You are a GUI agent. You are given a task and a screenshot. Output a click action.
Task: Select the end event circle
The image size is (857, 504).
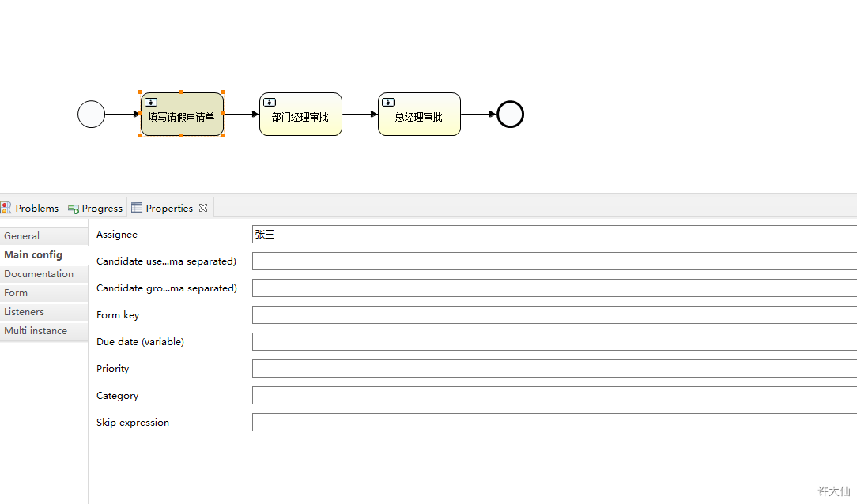[510, 114]
